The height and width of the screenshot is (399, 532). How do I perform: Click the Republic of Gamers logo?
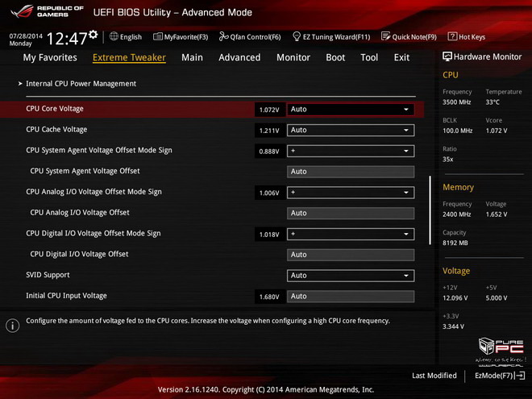(x=47, y=11)
